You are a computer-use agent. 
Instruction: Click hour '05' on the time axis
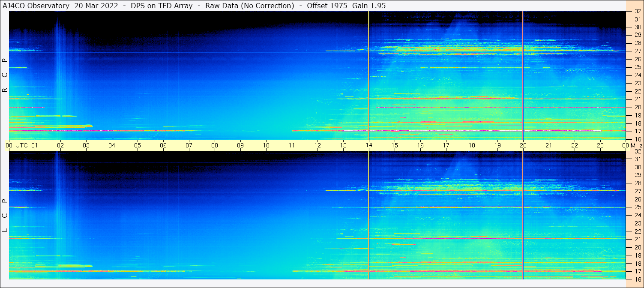(x=138, y=145)
